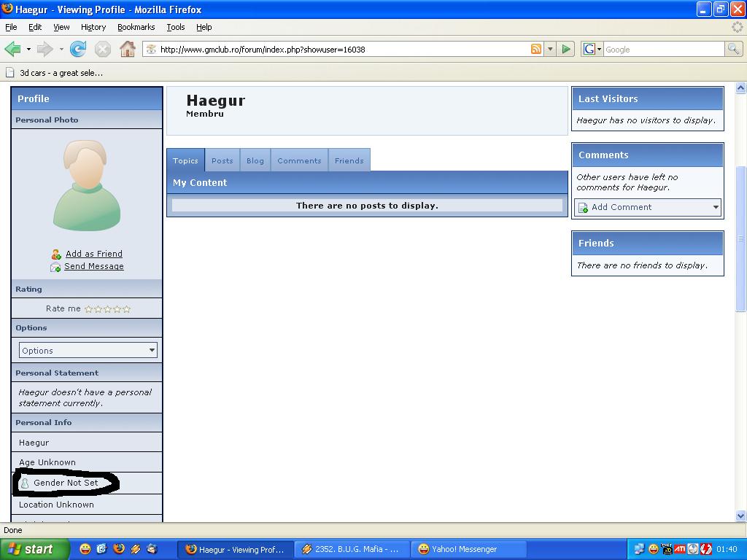Viewport: 747px width, 560px height.
Task: Click the system tray clock 01:40
Action: pyautogui.click(x=727, y=550)
